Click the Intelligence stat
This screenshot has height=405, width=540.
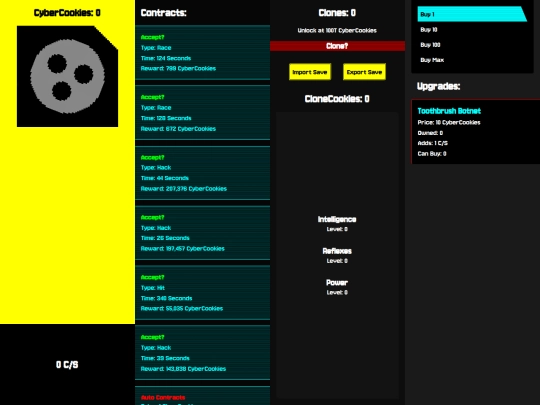click(x=337, y=219)
